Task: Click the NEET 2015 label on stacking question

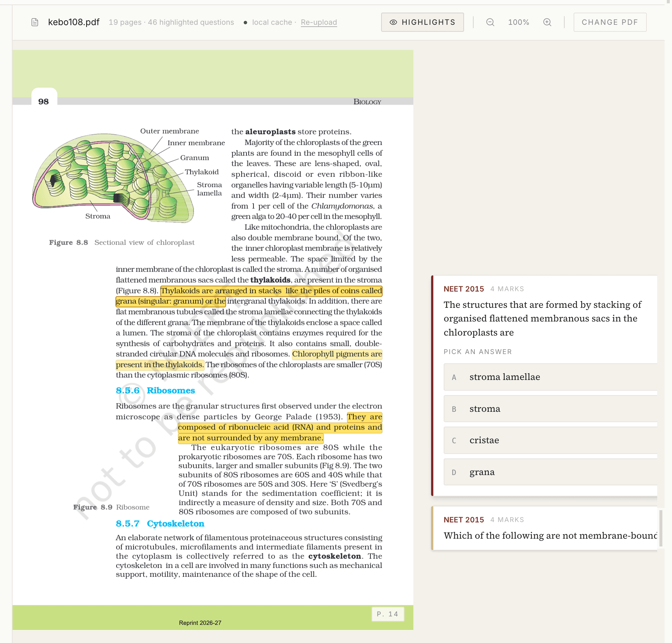Action: coord(464,289)
